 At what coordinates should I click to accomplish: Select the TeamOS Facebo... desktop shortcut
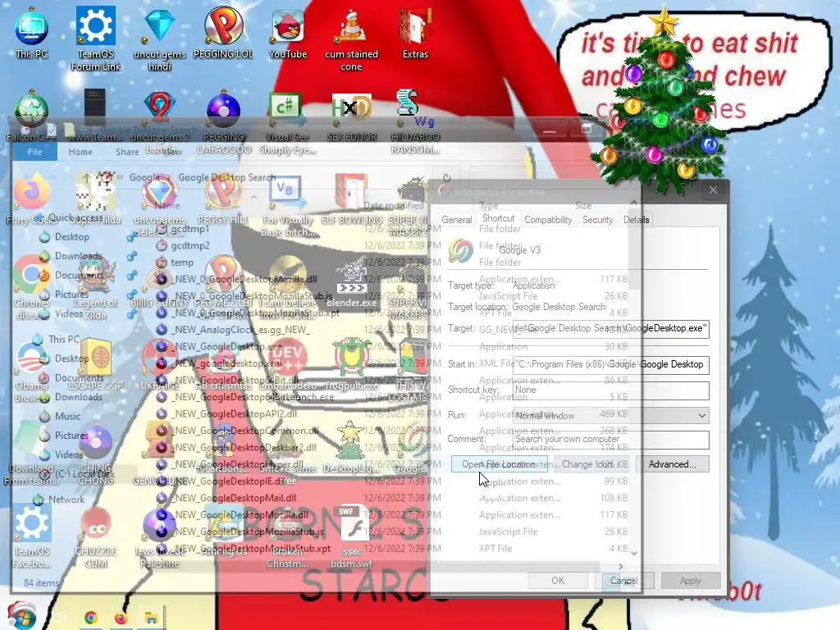coord(32,536)
